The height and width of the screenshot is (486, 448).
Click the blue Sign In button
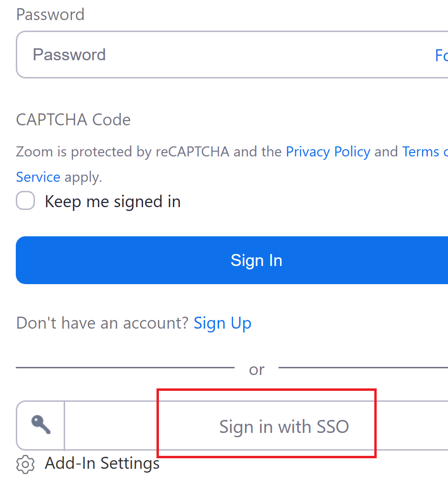pyautogui.click(x=232, y=260)
